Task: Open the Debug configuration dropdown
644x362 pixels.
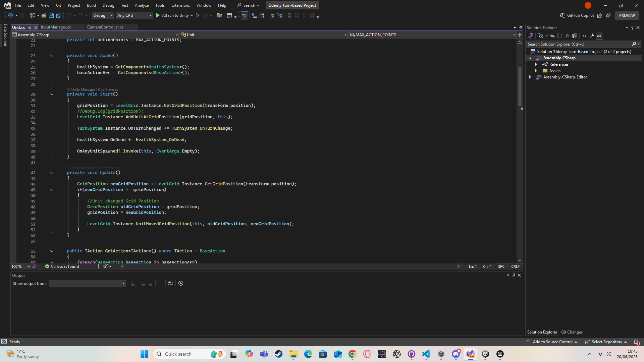Action: pyautogui.click(x=103, y=15)
